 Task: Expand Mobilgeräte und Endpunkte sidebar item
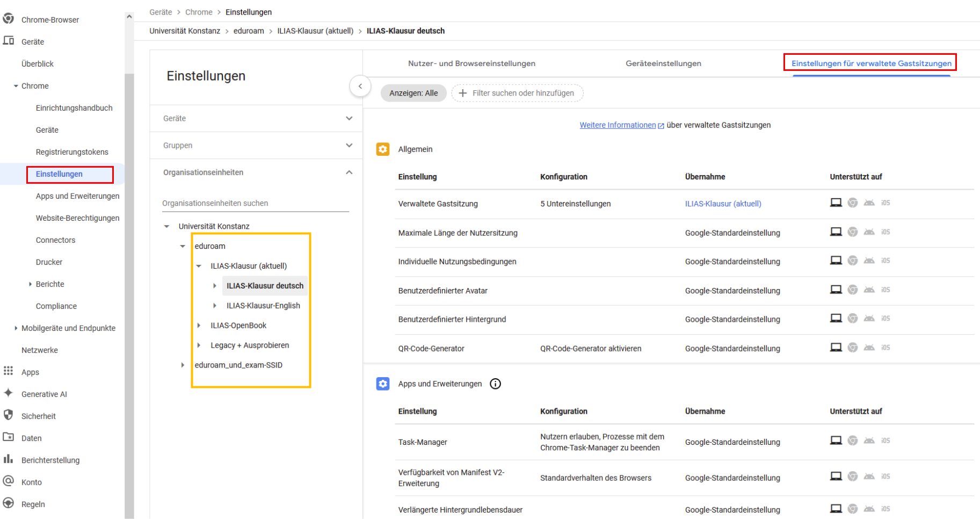(16, 328)
